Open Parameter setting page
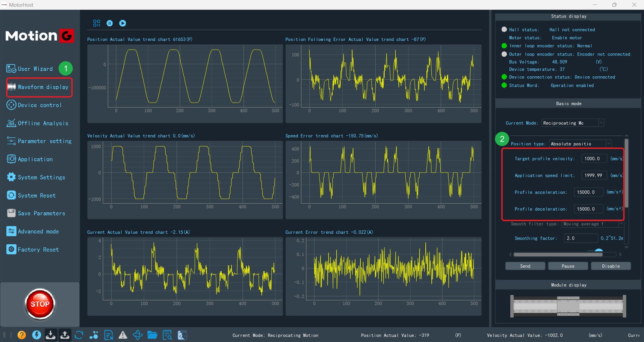Image resolution: width=644 pixels, height=342 pixels. [x=39, y=141]
